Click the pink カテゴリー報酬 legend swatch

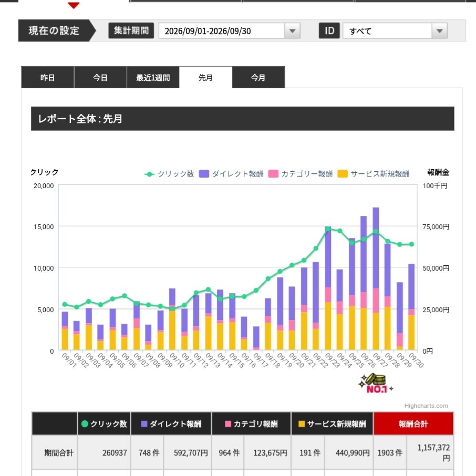[273, 174]
